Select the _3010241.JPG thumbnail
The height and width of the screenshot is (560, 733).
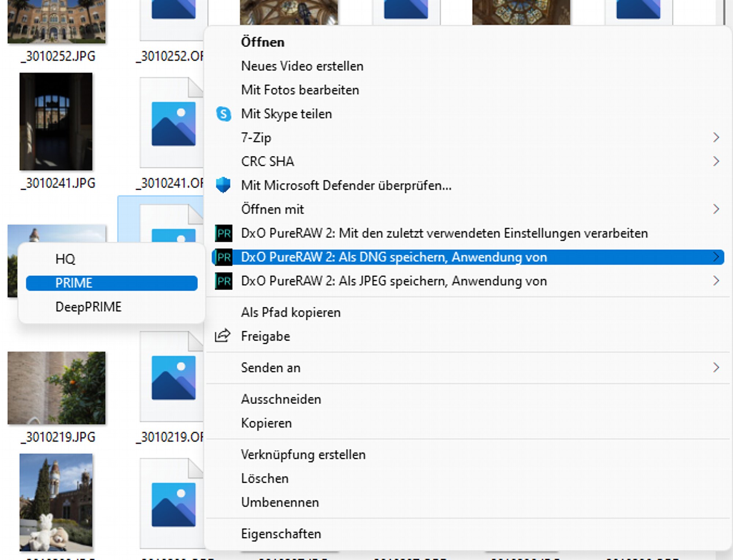click(56, 122)
